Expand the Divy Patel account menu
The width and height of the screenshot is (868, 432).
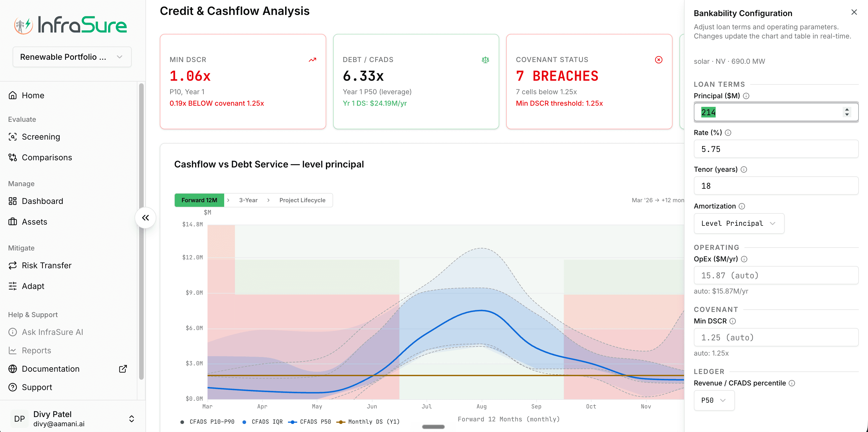click(x=131, y=419)
